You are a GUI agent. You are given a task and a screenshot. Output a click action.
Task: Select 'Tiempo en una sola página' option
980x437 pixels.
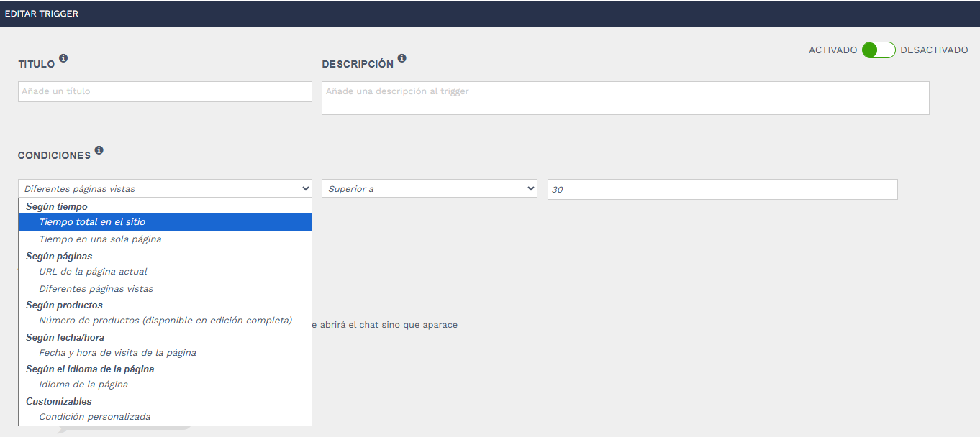coord(100,239)
